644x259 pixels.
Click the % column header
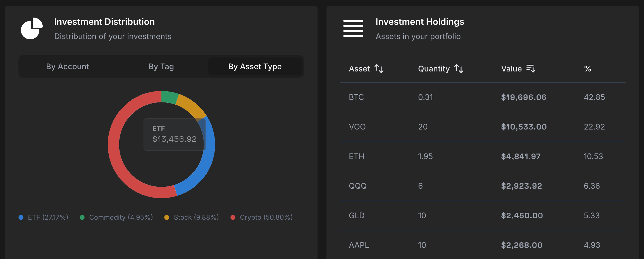pos(588,69)
